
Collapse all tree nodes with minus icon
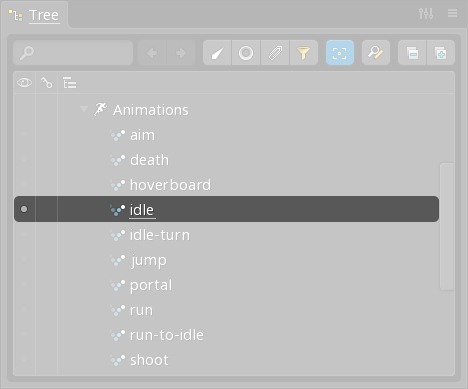pyautogui.click(x=412, y=53)
